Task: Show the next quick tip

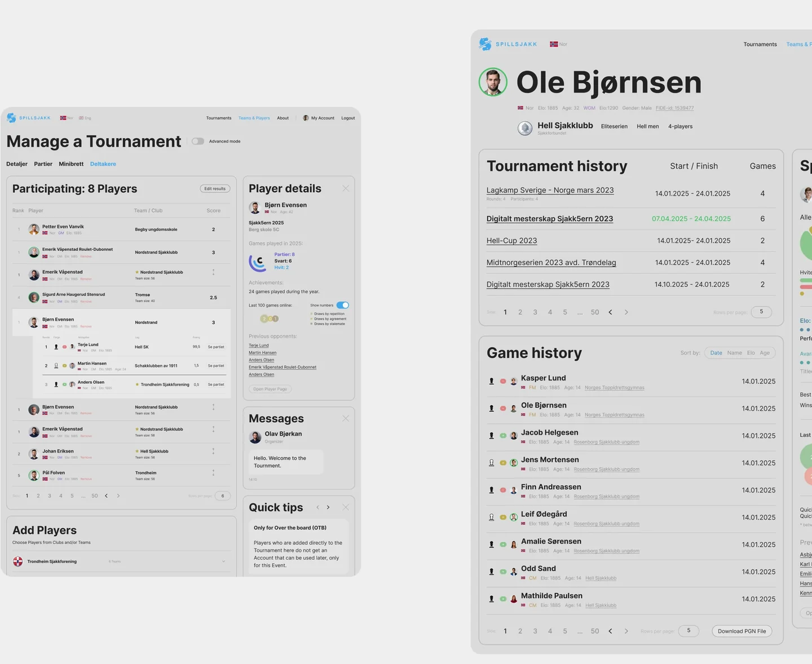Action: tap(328, 507)
